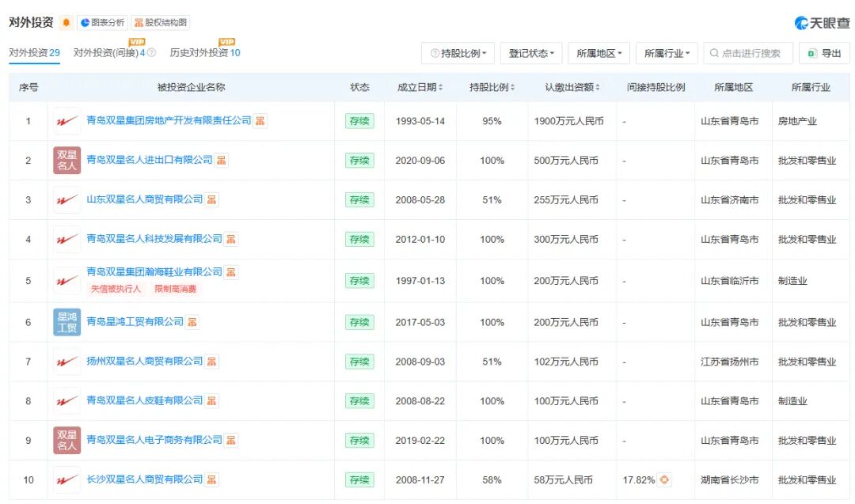Viewport: 855px width, 504px height.
Task: Click 双星名人 logo in row 9
Action: tap(66, 440)
